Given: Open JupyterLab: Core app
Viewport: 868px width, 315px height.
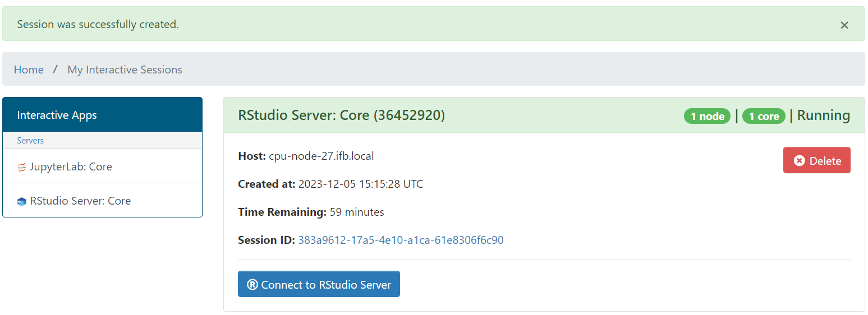Looking at the screenshot, I should click(x=102, y=166).
